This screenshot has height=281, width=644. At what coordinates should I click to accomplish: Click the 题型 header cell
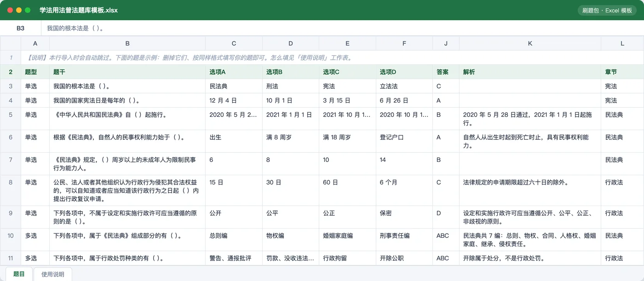(35, 72)
